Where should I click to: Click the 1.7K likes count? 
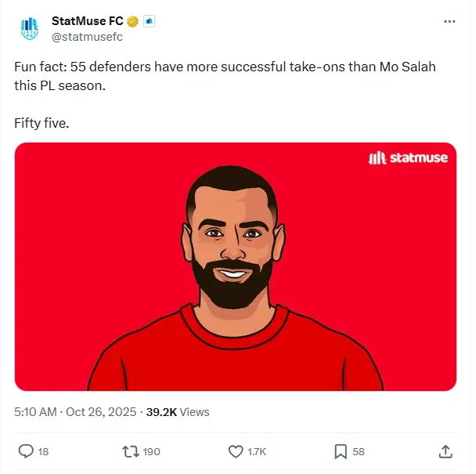click(x=257, y=452)
